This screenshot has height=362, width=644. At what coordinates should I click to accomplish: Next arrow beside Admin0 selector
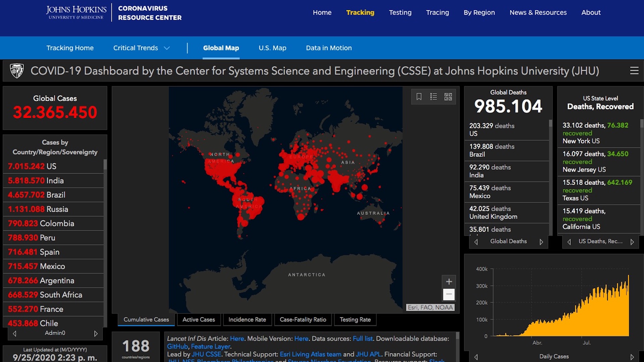click(x=96, y=334)
